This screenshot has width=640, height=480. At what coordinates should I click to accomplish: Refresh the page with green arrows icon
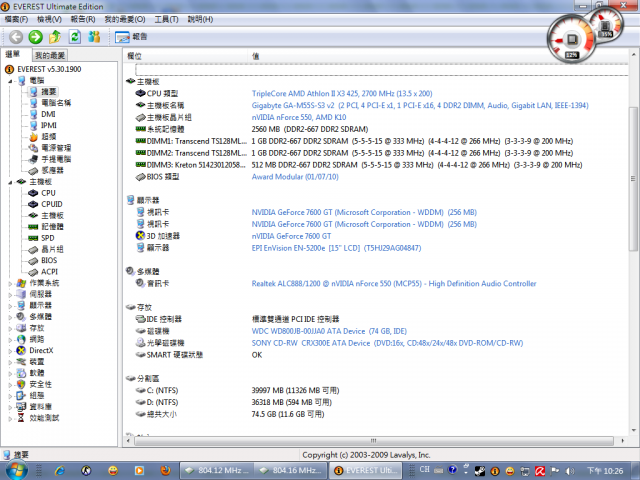click(x=75, y=37)
